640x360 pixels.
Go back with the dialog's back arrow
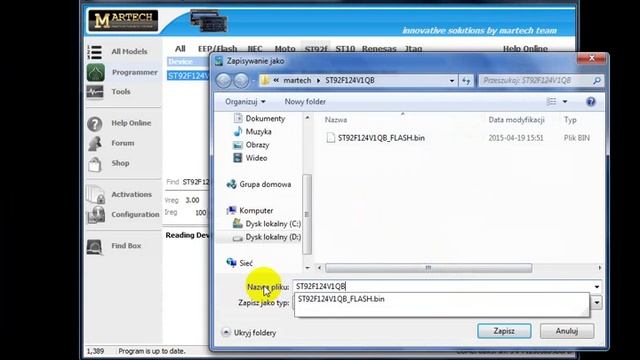coord(223,80)
